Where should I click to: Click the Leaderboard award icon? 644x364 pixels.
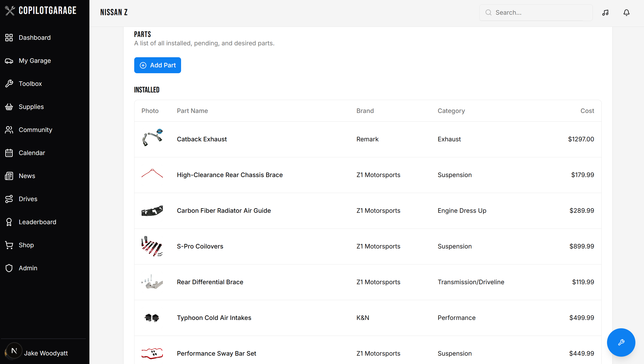click(9, 222)
